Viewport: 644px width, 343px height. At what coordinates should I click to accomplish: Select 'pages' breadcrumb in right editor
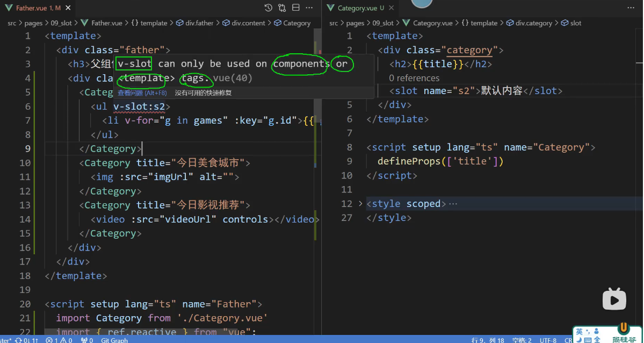(x=355, y=23)
